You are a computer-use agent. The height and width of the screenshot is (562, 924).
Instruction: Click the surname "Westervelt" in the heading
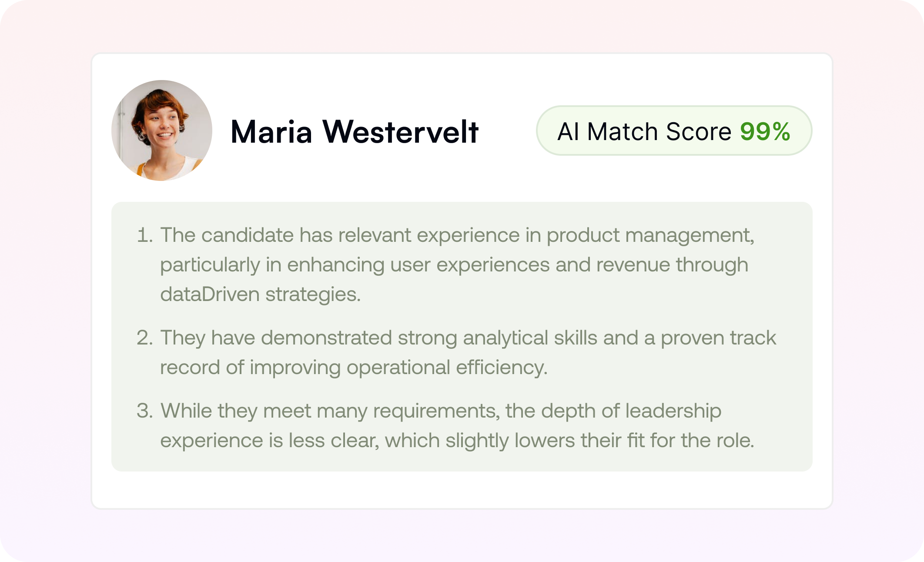(x=400, y=132)
